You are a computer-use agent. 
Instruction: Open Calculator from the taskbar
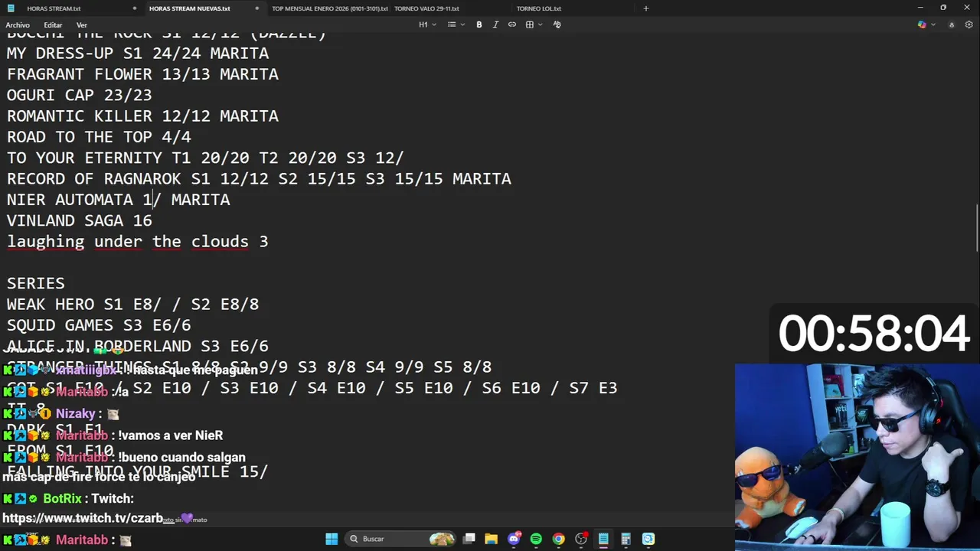point(626,539)
